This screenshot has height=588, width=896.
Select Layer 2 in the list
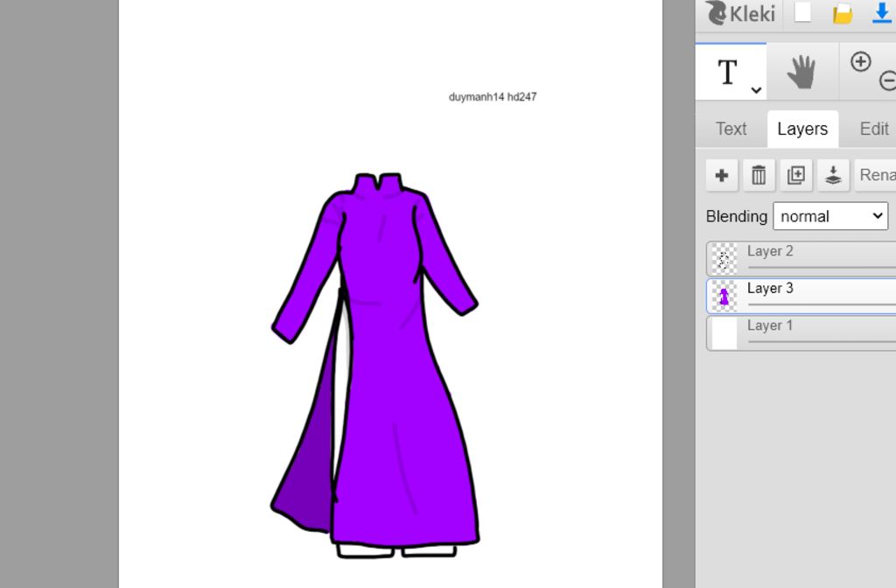801,259
